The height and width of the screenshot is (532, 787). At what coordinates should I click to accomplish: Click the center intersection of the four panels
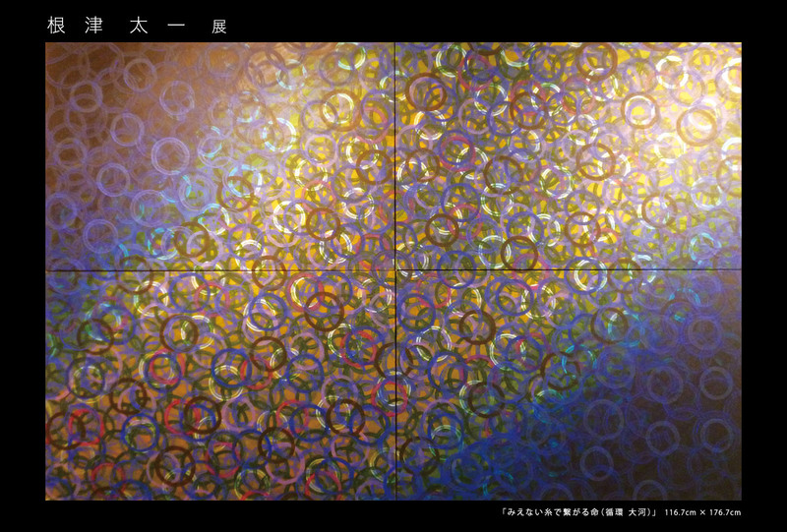coord(396,271)
